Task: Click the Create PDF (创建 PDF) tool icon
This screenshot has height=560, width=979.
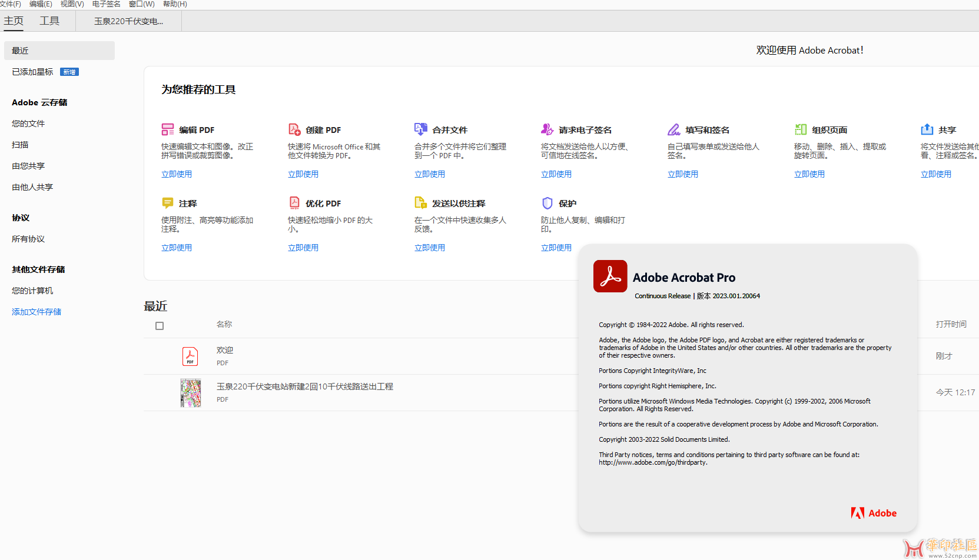Action: (x=294, y=129)
